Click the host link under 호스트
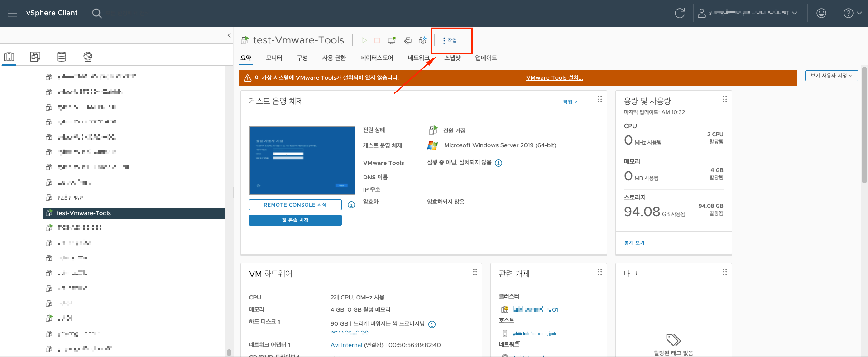Image resolution: width=868 pixels, height=357 pixels. [x=534, y=333]
